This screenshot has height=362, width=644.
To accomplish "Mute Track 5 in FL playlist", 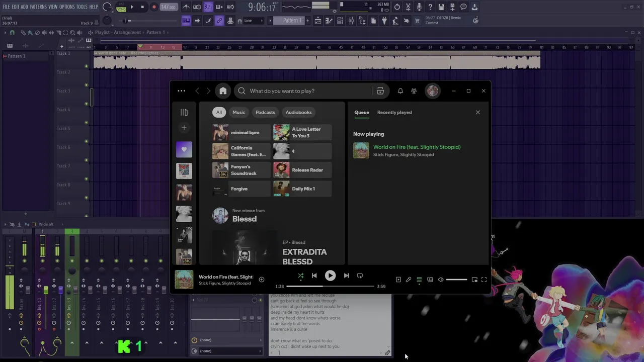I will pos(87,141).
